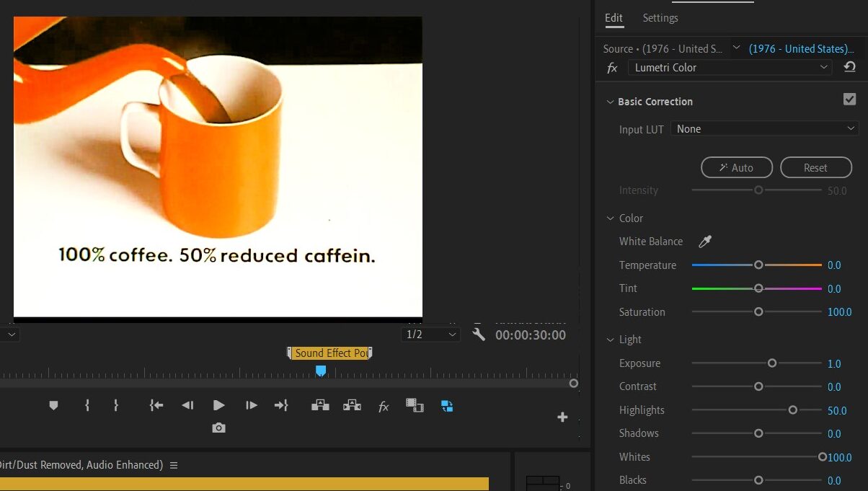Edit the Shadows value 0.0
Screen dimensions: 868x491
pos(834,433)
